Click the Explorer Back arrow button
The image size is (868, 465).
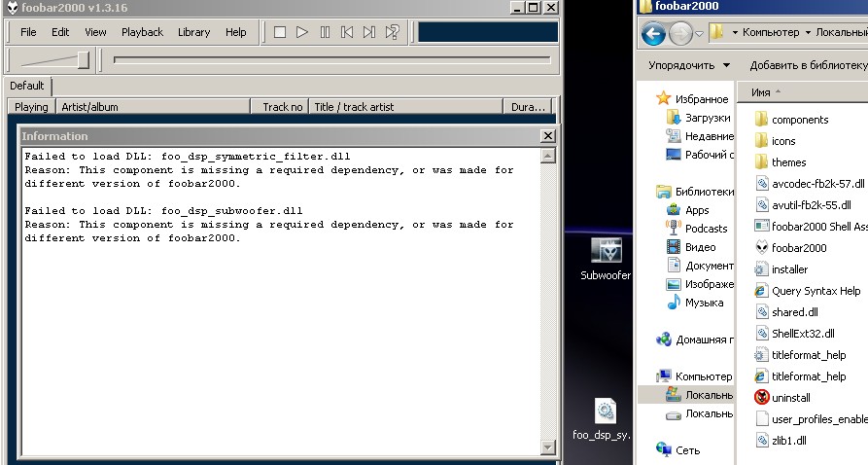[x=653, y=34]
